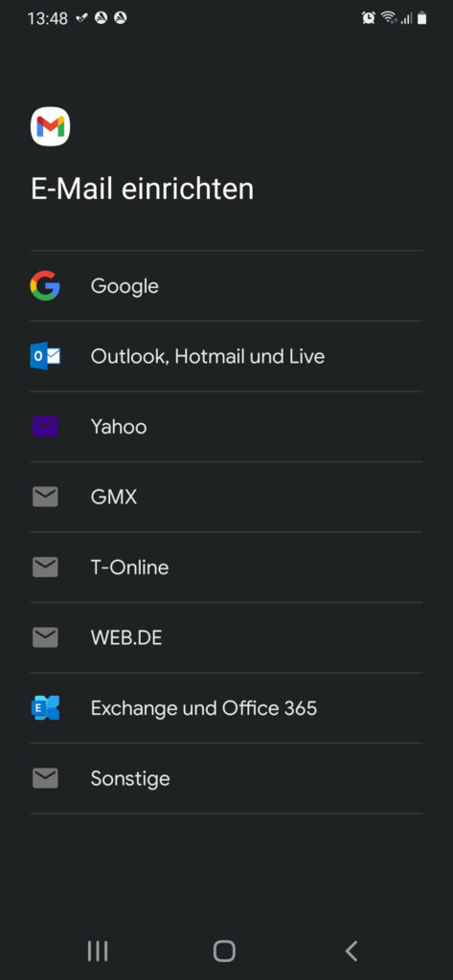Tap the clock showing 13:48
Viewport: 453px width, 980px height.
tap(48, 18)
